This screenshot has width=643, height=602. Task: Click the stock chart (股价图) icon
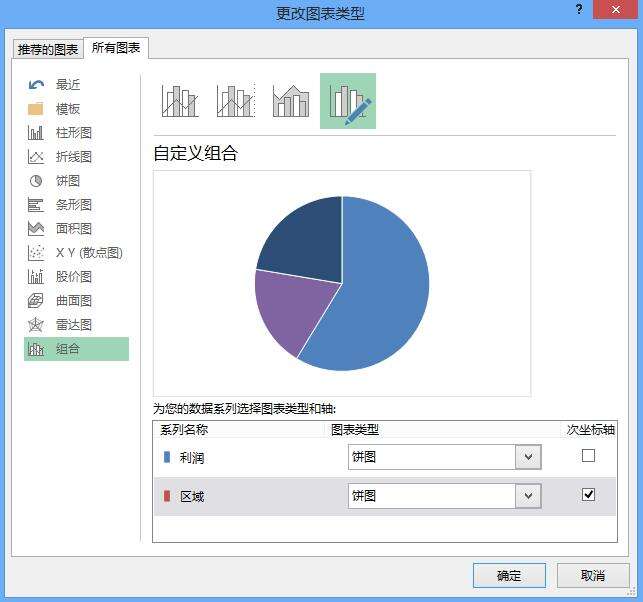coord(36,276)
